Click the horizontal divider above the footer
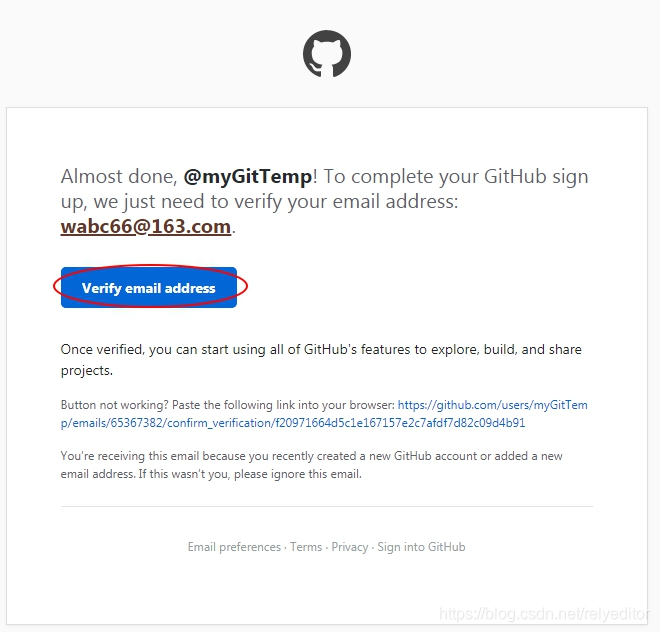The image size is (660, 632). click(327, 507)
